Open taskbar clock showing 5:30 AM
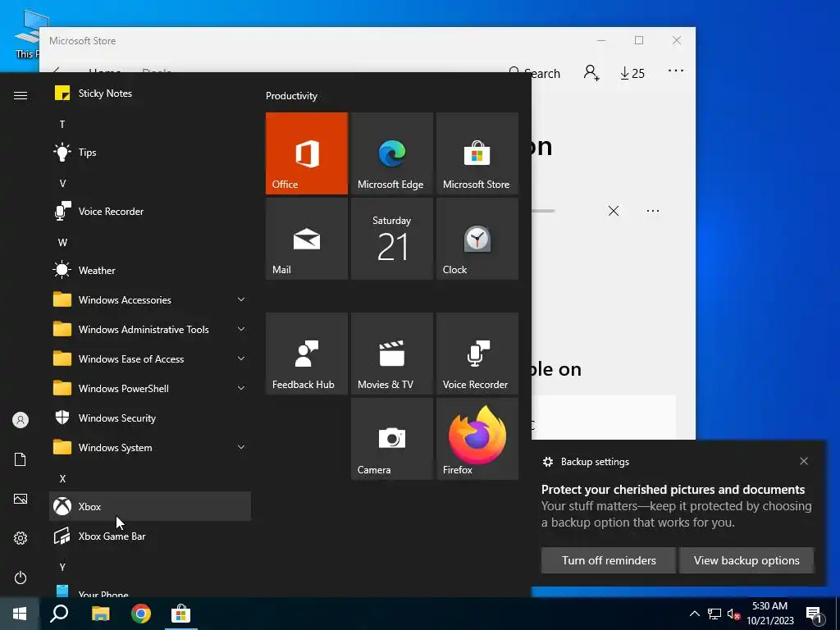Screen dimensions: 840x630 coord(769,614)
